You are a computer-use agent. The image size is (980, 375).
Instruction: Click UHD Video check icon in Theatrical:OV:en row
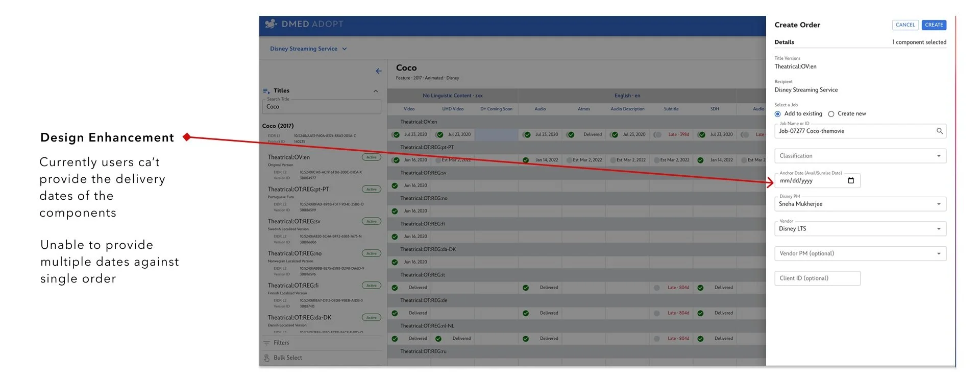coord(439,135)
